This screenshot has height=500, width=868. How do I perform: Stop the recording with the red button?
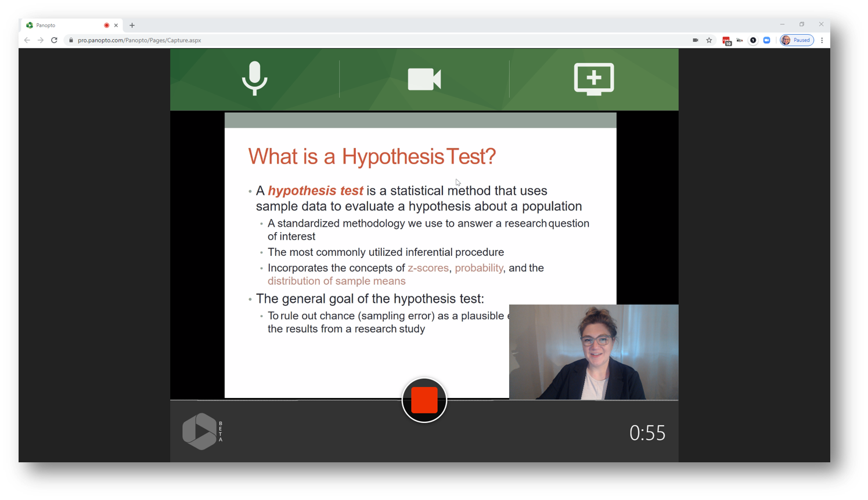pyautogui.click(x=424, y=400)
